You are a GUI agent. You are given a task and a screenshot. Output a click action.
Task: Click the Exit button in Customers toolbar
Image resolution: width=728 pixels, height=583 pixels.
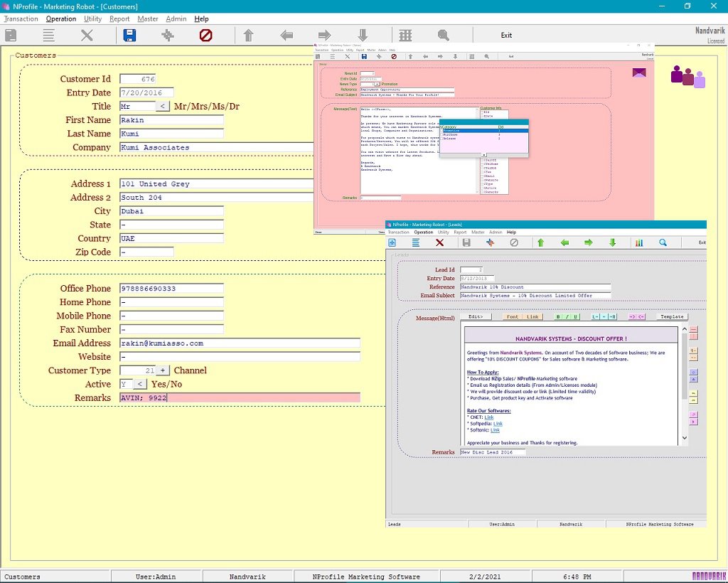pos(506,36)
